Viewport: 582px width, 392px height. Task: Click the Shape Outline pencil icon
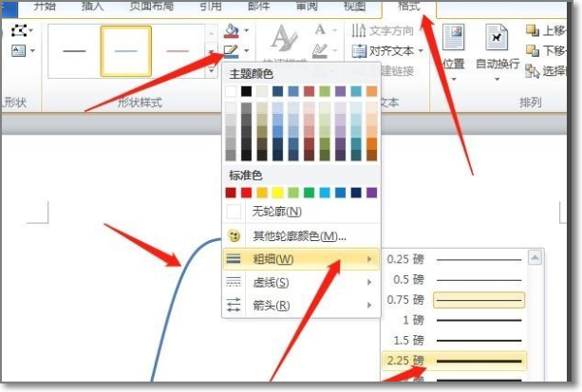[231, 51]
